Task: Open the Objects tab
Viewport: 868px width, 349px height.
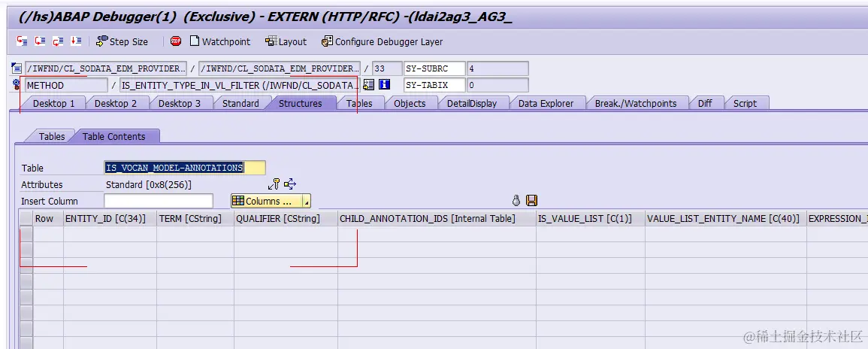Action: (410, 103)
